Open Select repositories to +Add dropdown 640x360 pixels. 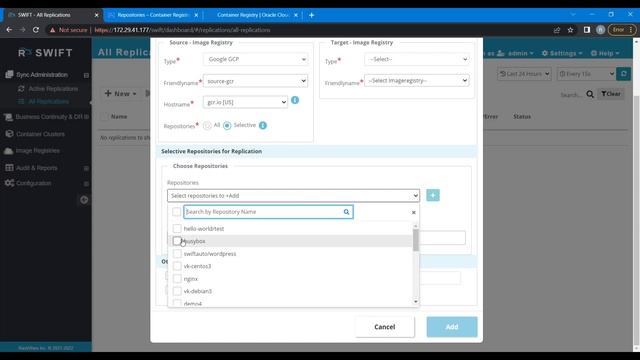[x=293, y=196]
